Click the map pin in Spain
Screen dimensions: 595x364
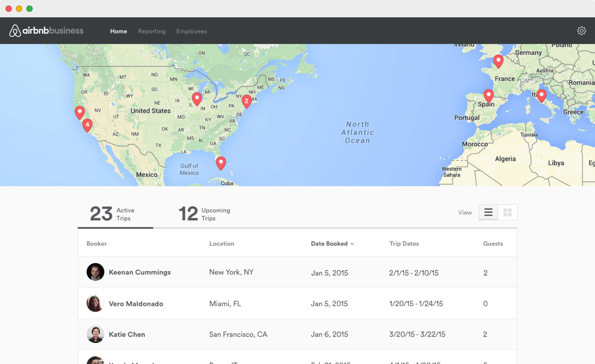pyautogui.click(x=488, y=95)
